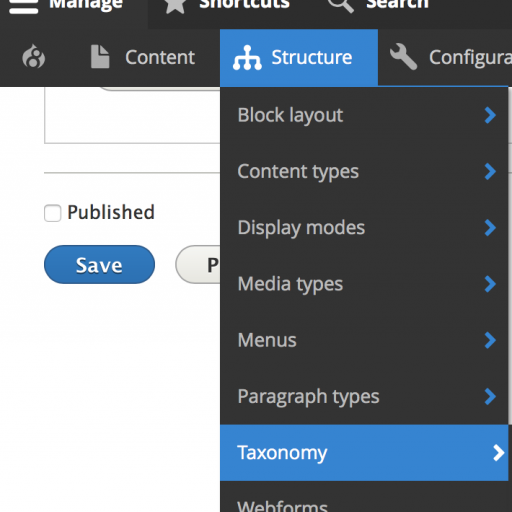512x512 pixels.
Task: Click the Manage hamburger icon
Action: click(x=23, y=6)
